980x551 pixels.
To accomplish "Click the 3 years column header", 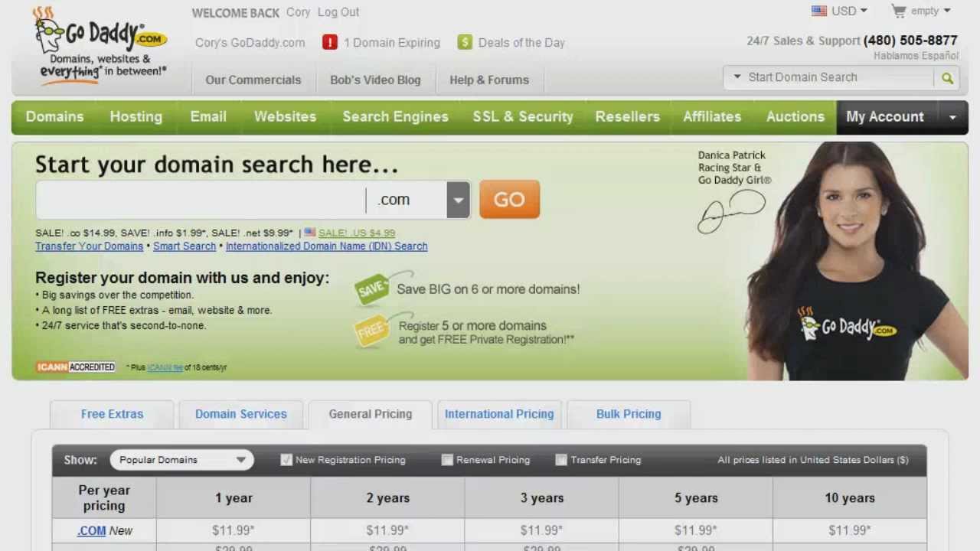I will coord(542,498).
